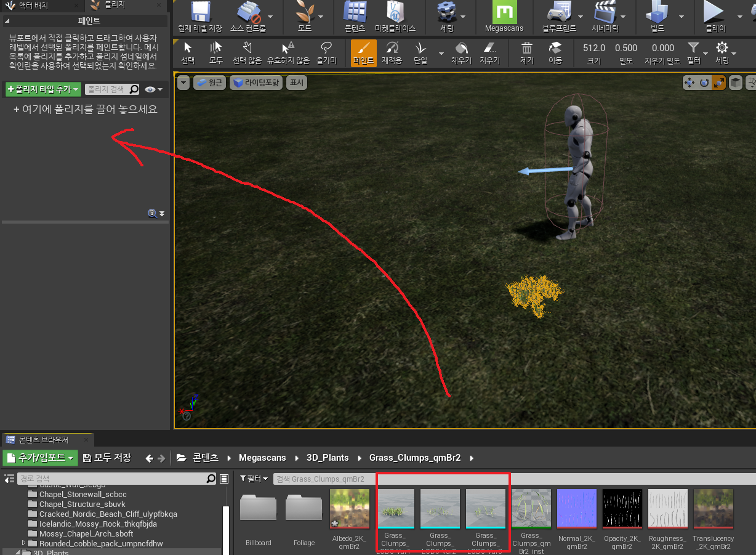Click viewport 원근 perspective button
This screenshot has height=555, width=756.
pyautogui.click(x=210, y=83)
